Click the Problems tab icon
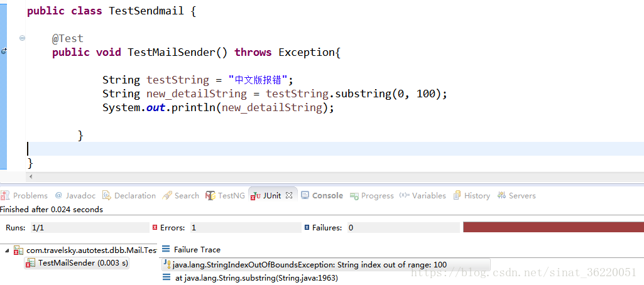Screen dimensions: 644x285 click(5, 196)
